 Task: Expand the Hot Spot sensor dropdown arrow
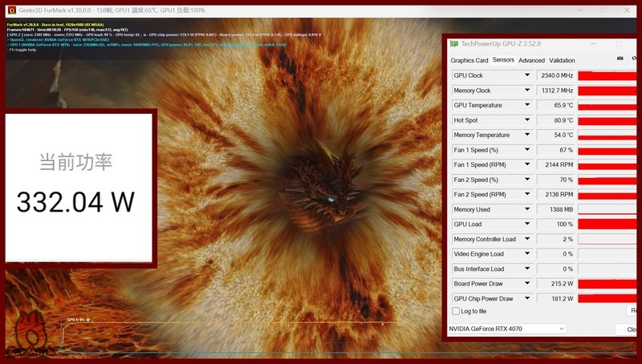click(527, 120)
